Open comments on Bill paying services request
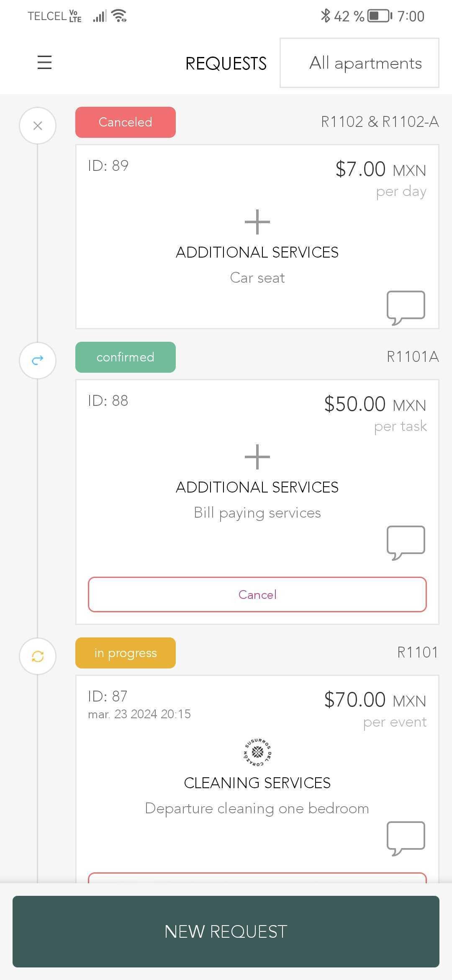The width and height of the screenshot is (452, 980). click(406, 542)
